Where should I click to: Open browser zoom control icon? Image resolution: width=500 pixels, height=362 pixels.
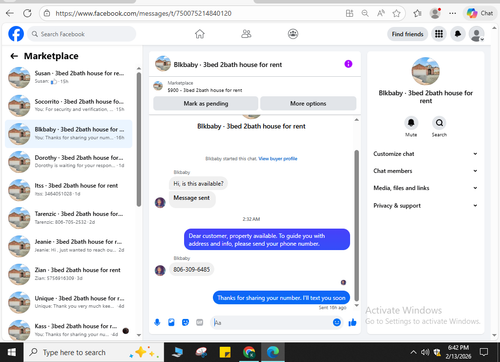[365, 13]
